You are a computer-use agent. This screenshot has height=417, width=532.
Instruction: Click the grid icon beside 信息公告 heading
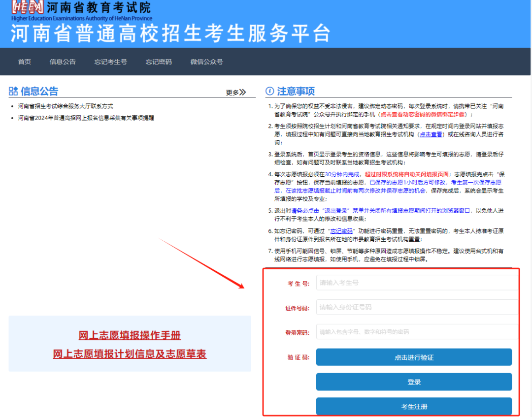(13, 91)
